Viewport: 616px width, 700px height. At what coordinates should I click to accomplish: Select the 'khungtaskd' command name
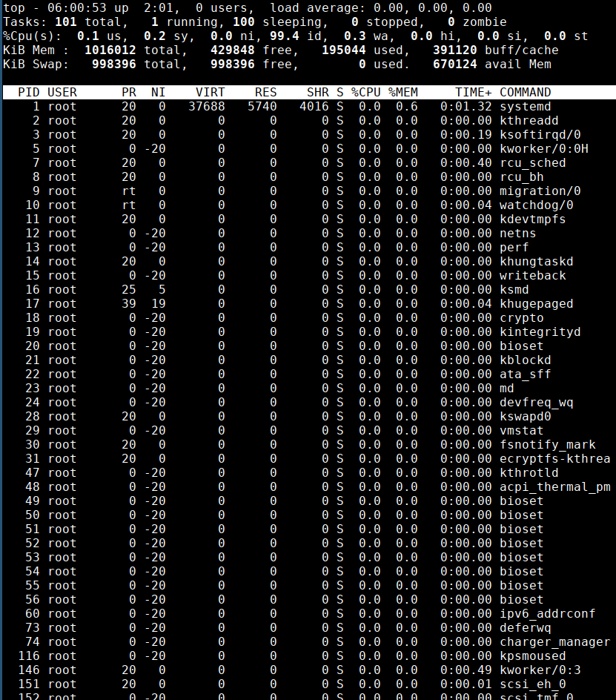[x=536, y=262]
